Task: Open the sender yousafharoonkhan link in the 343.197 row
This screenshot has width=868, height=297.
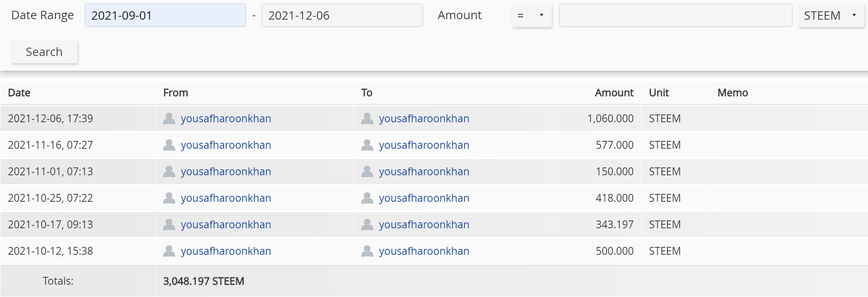Action: [226, 224]
